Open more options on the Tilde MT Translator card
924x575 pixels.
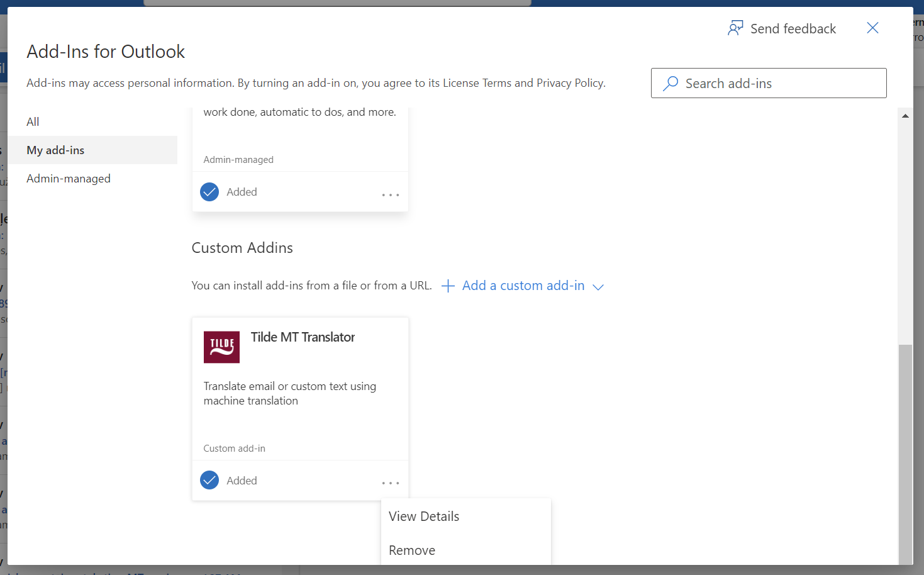391,483
